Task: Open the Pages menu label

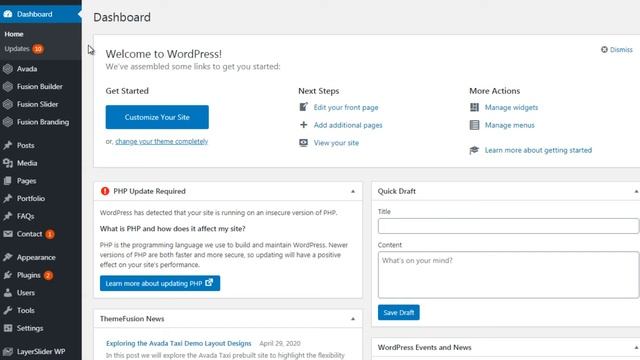Action: click(27, 181)
